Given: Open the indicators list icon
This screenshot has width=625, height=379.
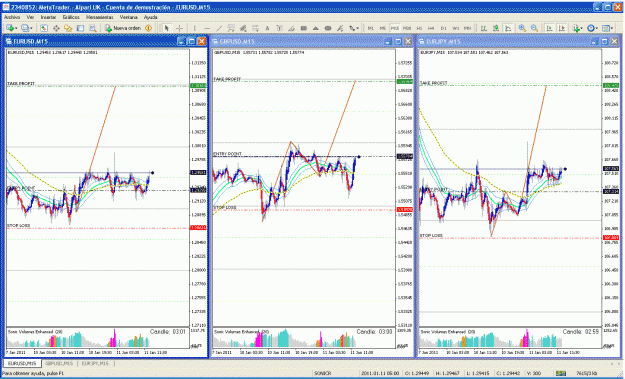Looking at the screenshot, I should [576, 28].
